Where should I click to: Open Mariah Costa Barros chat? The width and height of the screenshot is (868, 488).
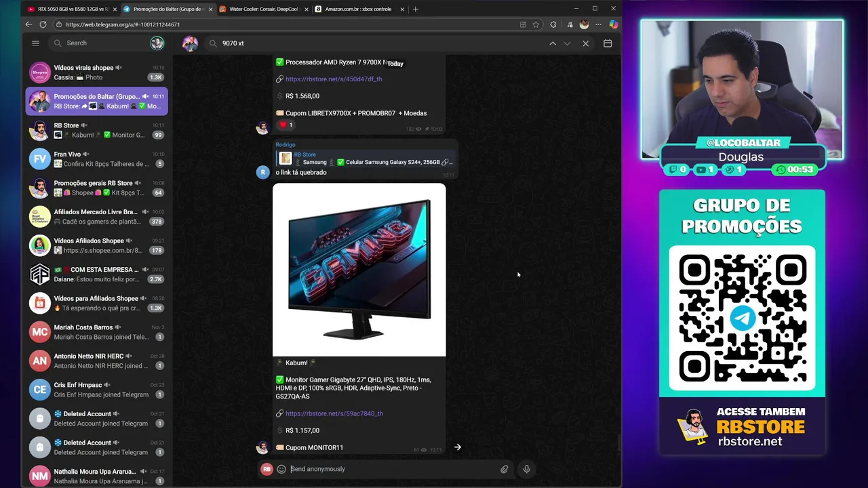[x=97, y=331]
